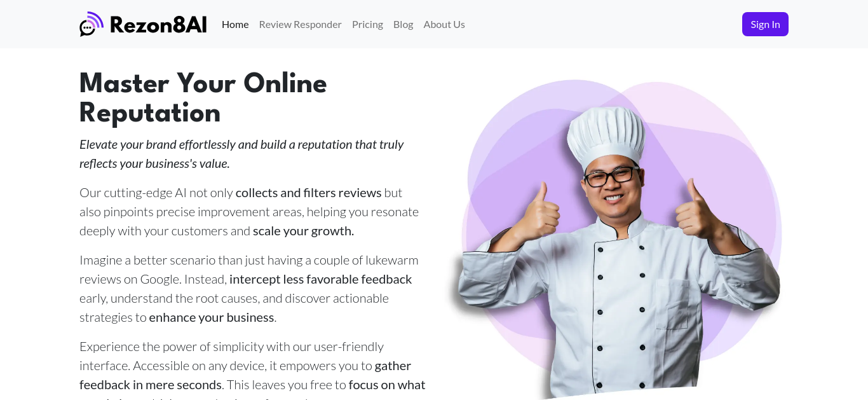Image resolution: width=868 pixels, height=400 pixels.
Task: Open the Review Responder page
Action: pyautogui.click(x=300, y=24)
